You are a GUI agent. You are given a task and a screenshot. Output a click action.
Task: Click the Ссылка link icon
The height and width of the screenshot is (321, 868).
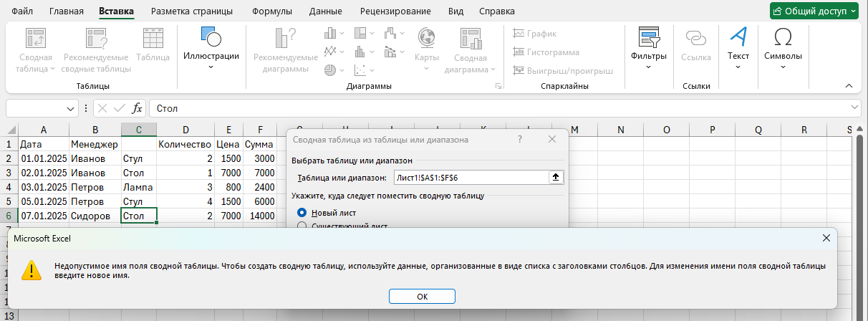pyautogui.click(x=696, y=44)
